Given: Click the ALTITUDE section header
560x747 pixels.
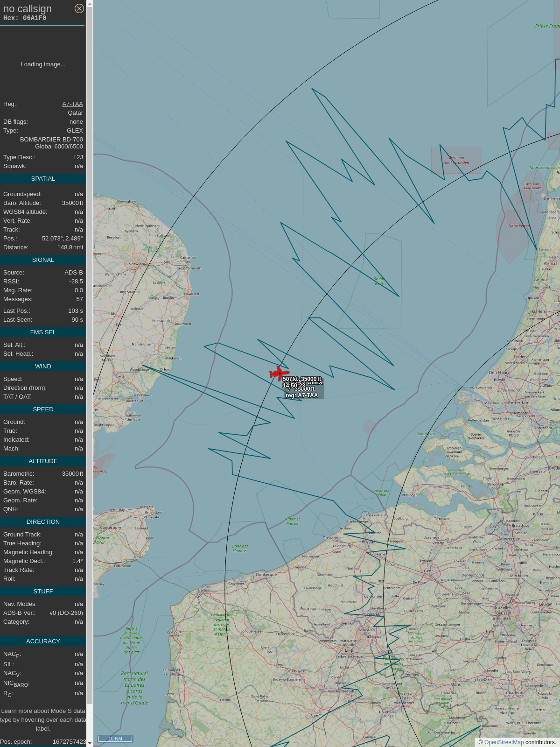Looking at the screenshot, I should pos(43,461).
